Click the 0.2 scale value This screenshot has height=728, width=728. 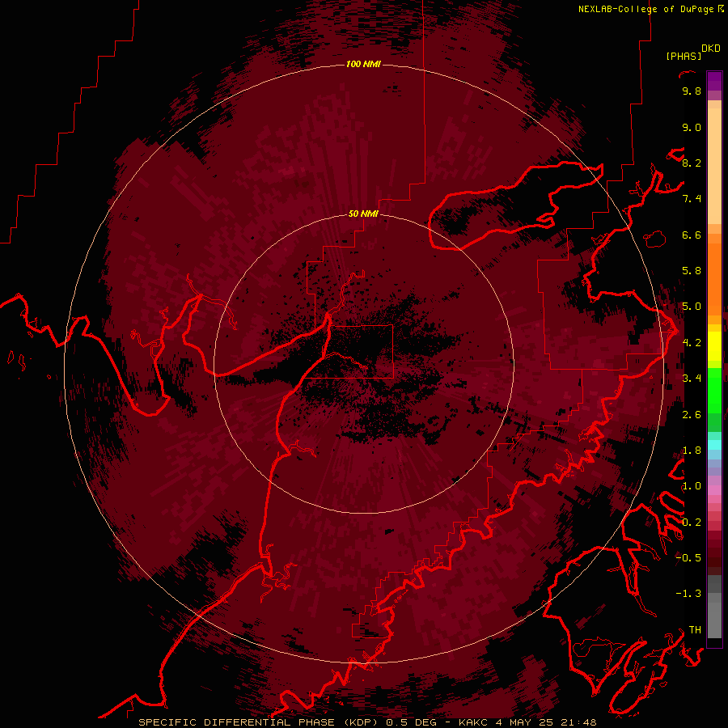[692, 523]
